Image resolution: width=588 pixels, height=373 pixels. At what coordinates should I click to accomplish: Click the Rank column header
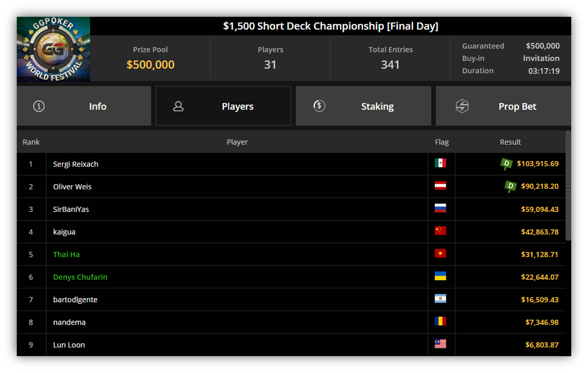[31, 142]
